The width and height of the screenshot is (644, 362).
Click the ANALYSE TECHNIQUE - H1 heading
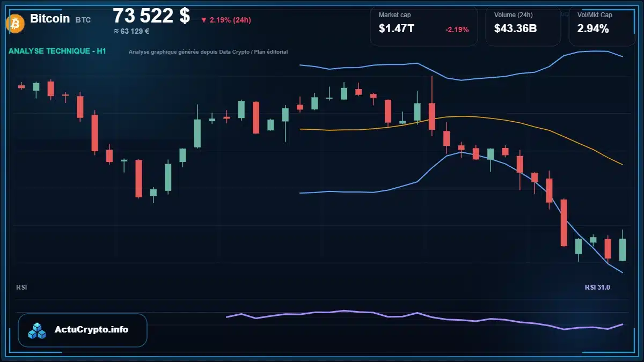point(57,51)
